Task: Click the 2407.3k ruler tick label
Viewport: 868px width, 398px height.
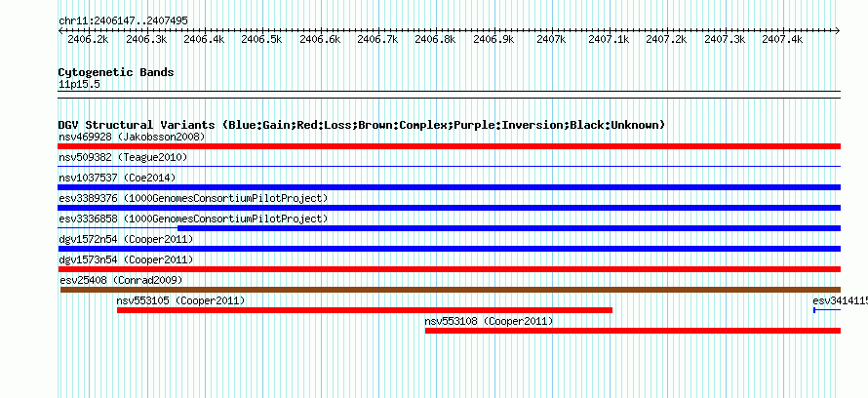Action: coord(725,39)
